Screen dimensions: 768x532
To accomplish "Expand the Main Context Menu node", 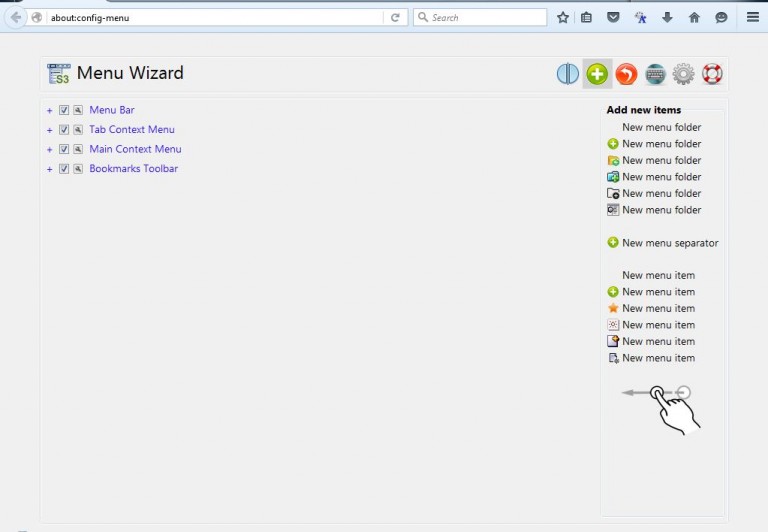I will 49,150.
